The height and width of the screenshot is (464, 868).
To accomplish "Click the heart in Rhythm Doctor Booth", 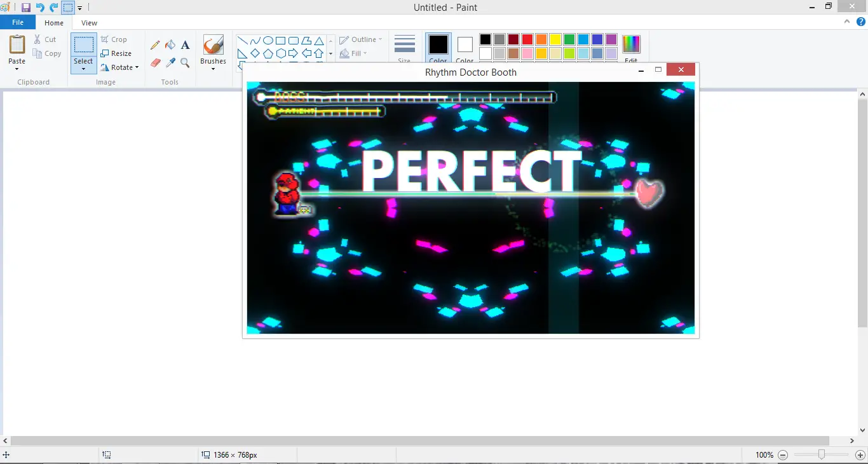I will [x=649, y=193].
